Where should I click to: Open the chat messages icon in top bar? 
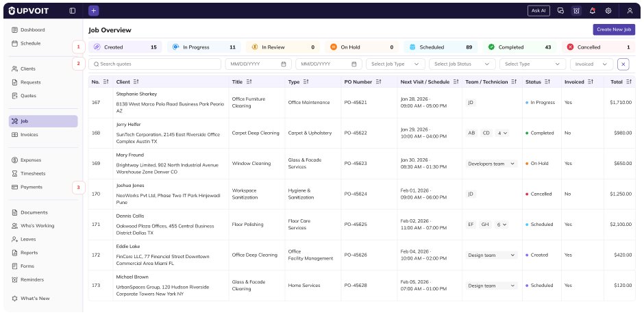(x=560, y=11)
